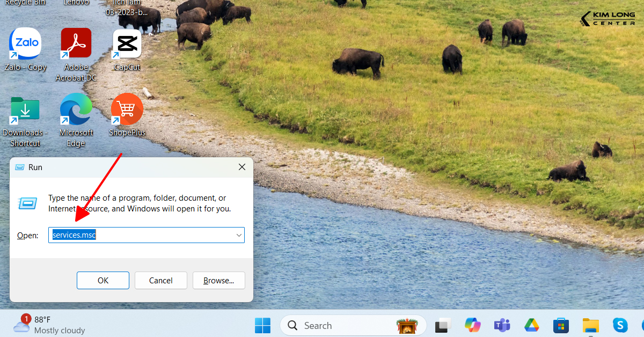The width and height of the screenshot is (644, 337).
Task: Open the Adobe Acrobat DC shortcut
Action: (76, 44)
